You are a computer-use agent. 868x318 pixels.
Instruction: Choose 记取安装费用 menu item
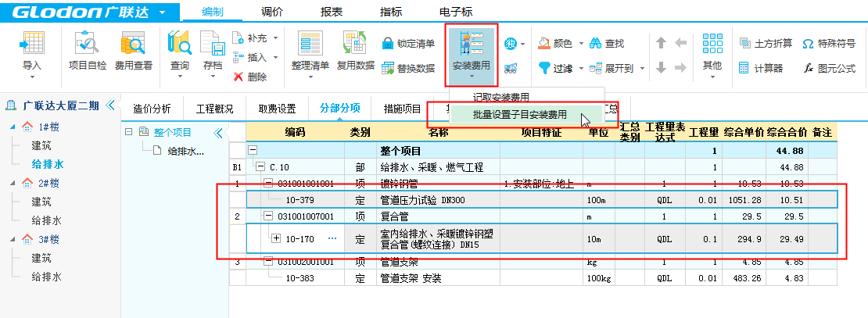pos(500,98)
